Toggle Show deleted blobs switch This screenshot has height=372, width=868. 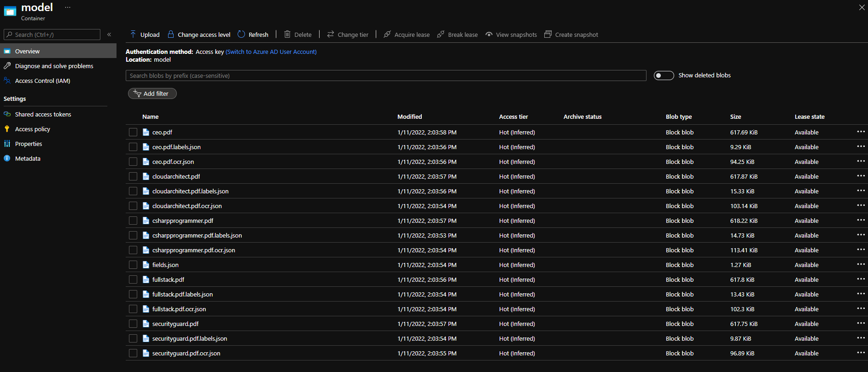point(664,76)
